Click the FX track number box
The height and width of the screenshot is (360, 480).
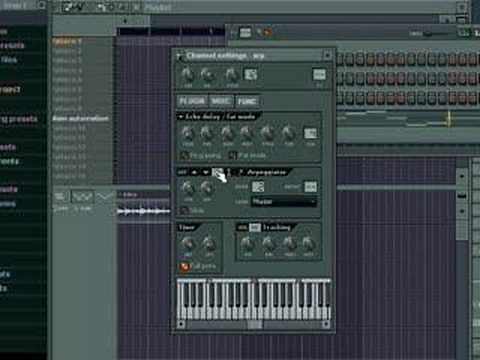319,74
